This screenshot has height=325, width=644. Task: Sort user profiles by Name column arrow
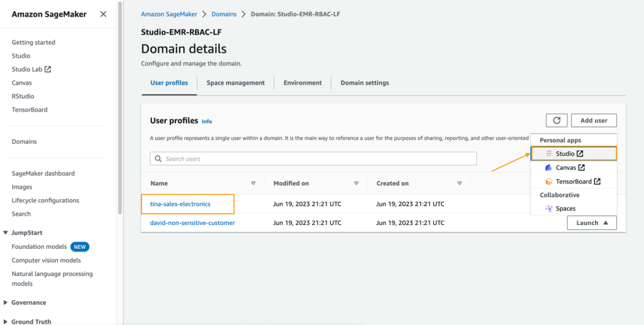point(253,184)
